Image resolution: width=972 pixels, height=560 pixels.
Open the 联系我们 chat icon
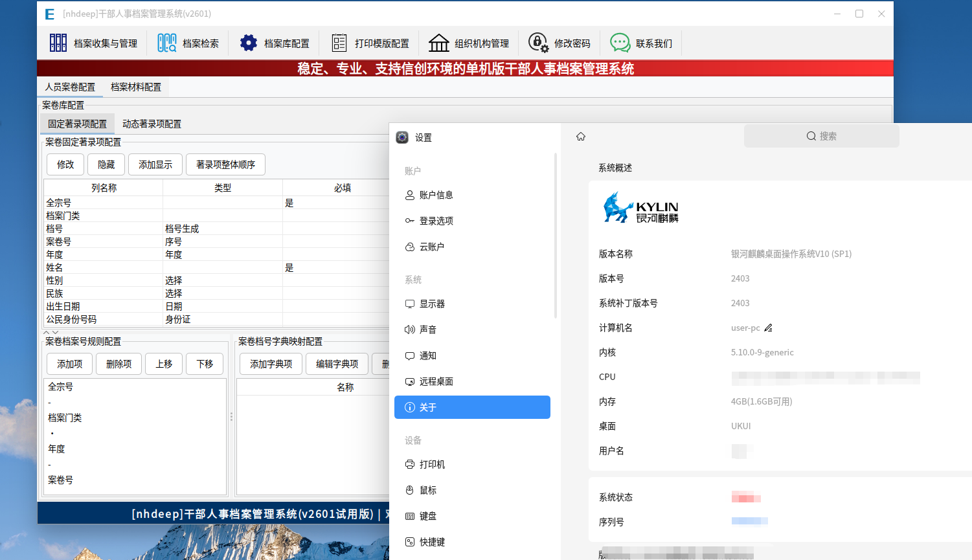(620, 42)
